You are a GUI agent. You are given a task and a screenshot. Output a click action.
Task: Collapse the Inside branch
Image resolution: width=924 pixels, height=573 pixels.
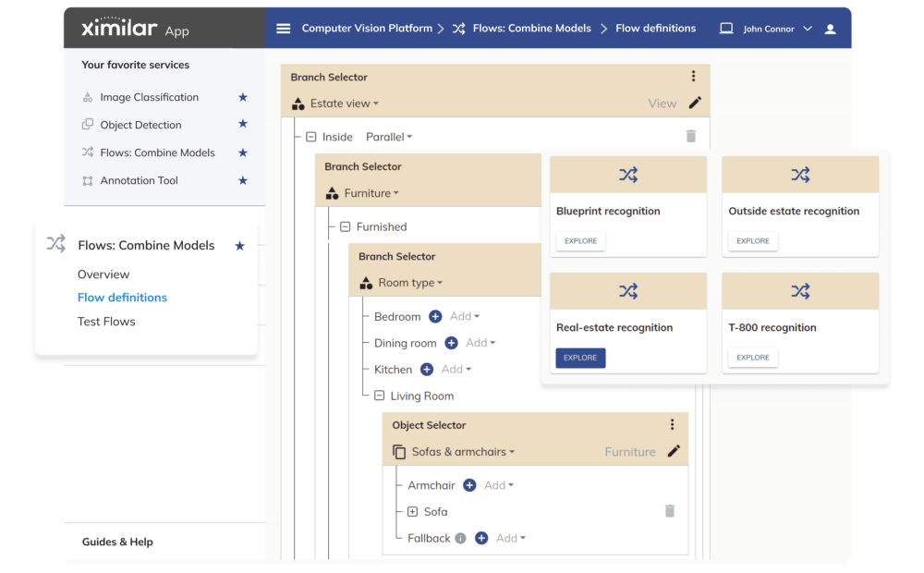311,137
